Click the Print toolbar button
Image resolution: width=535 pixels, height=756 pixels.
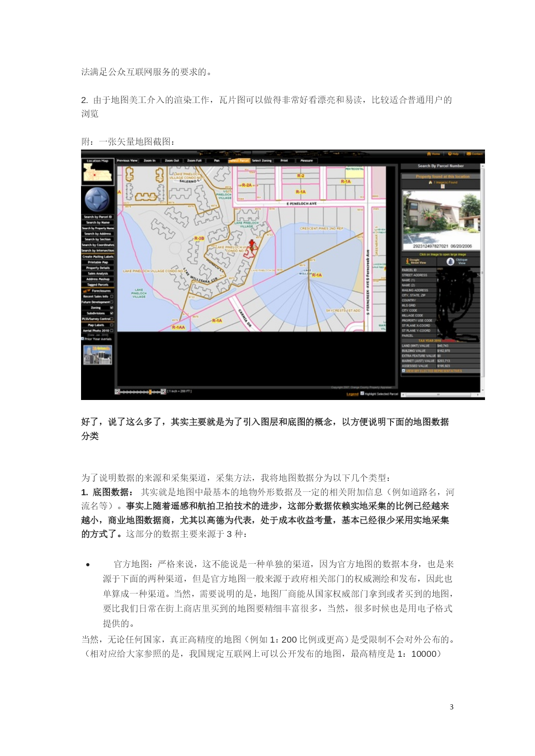(284, 161)
